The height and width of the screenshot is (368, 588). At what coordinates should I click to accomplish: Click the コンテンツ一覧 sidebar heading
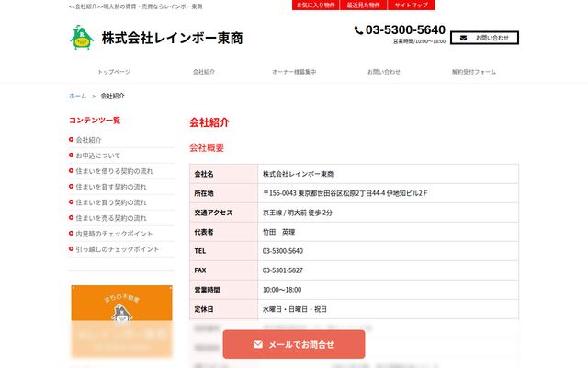(x=95, y=121)
